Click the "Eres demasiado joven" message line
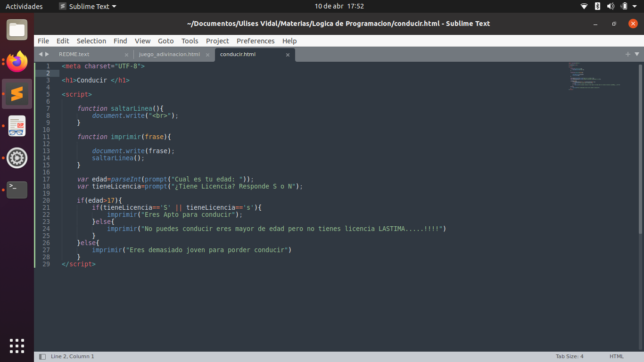 [192, 250]
